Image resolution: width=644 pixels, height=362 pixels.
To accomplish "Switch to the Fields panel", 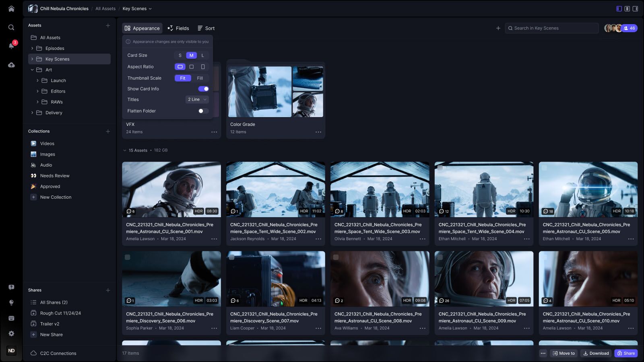I will [178, 28].
